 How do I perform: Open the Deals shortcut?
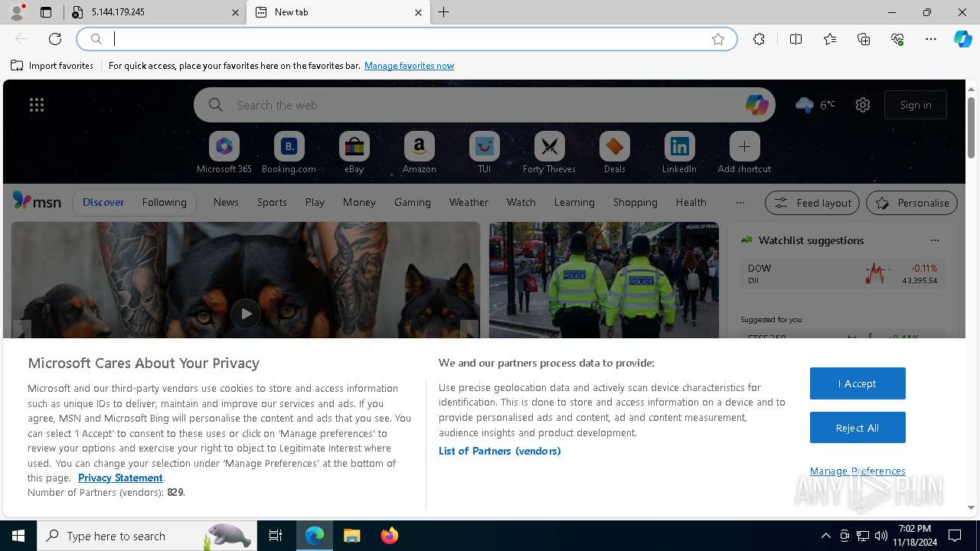coord(614,153)
